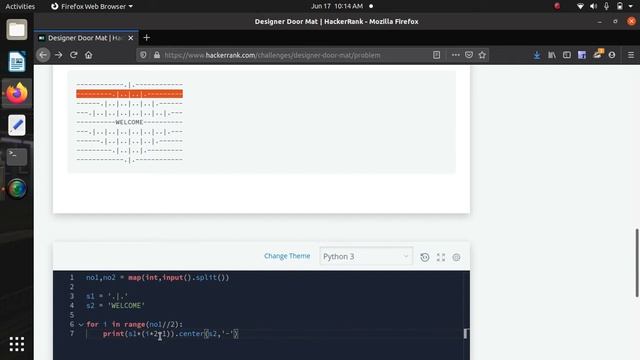The height and width of the screenshot is (360, 640).
Task: Click Firefox icon in the dock
Action: click(x=17, y=93)
